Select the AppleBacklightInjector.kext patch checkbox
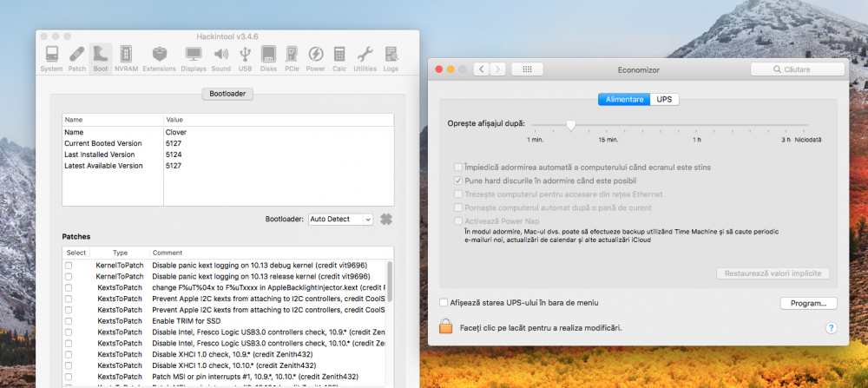868x388 pixels. (x=69, y=287)
